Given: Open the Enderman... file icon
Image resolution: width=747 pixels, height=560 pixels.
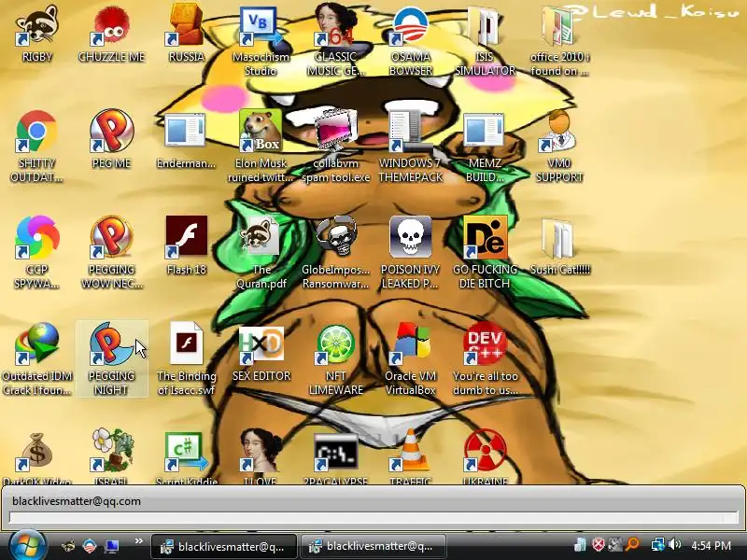Looking at the screenshot, I should pyautogui.click(x=186, y=131).
